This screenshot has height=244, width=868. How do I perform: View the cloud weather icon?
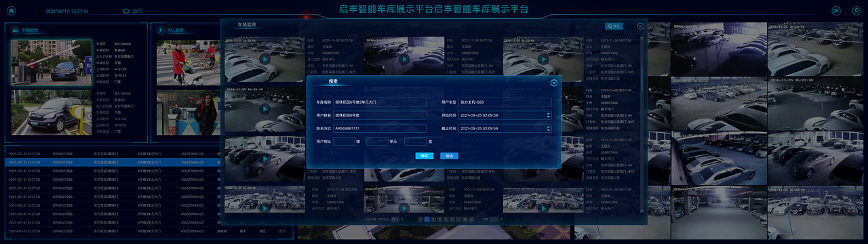(x=127, y=11)
